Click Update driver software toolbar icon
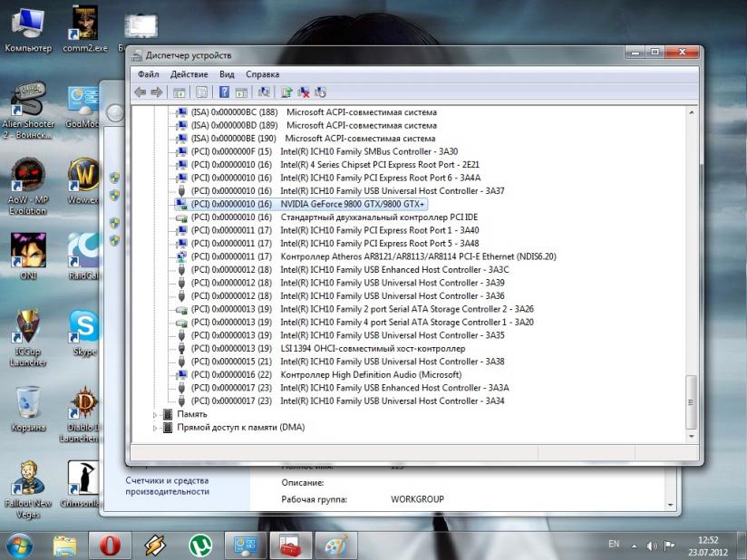The width and height of the screenshot is (747, 560). coord(286,92)
